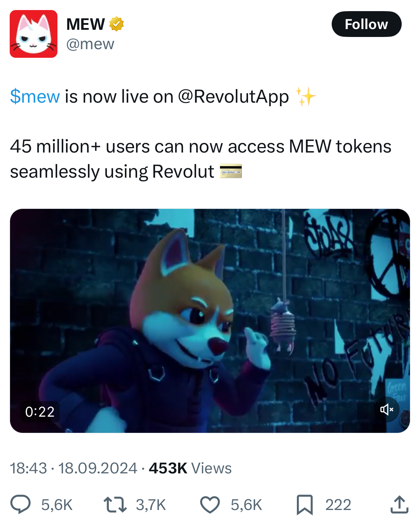Viewport: 420px width, 529px height.
Task: Like the tweet with heart icon
Action: 210,504
